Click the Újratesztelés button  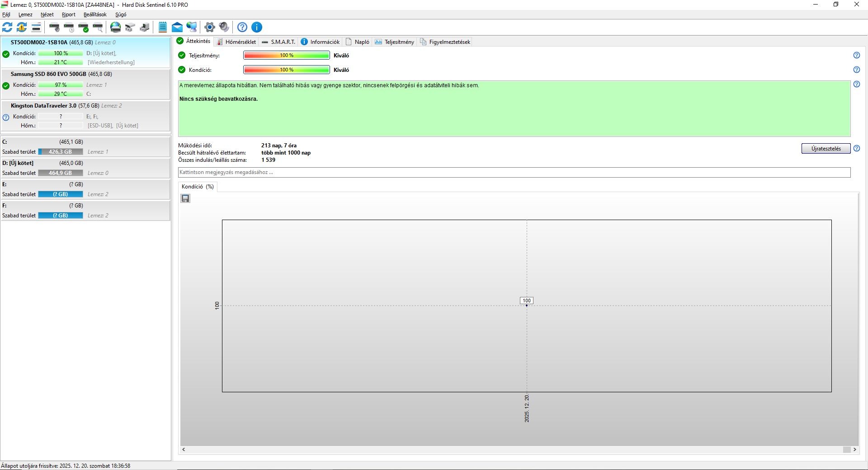[x=826, y=148]
